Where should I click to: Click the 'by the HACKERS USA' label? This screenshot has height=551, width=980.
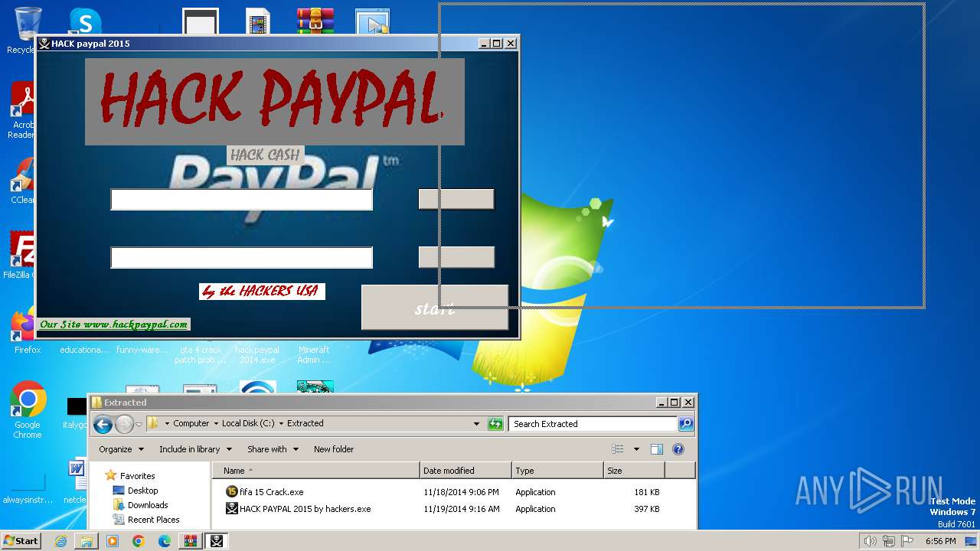coord(262,292)
